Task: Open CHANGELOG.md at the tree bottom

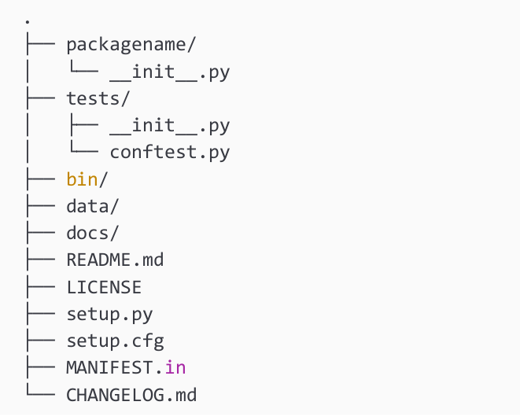Action: point(131,394)
